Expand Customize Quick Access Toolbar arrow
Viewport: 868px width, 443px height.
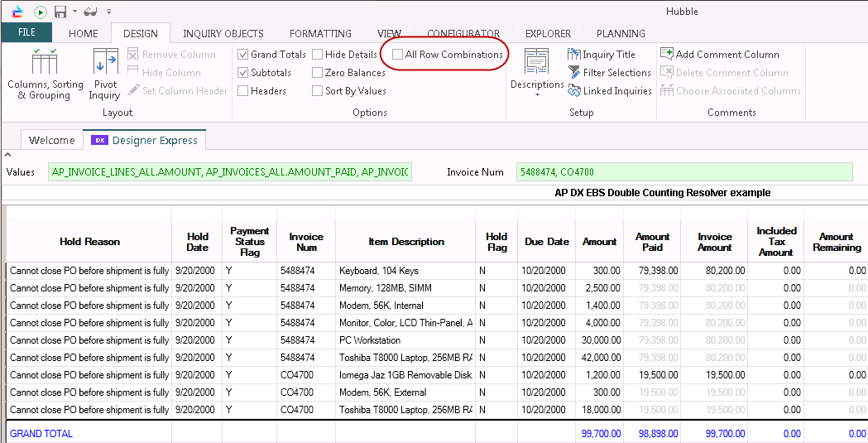coord(109,12)
